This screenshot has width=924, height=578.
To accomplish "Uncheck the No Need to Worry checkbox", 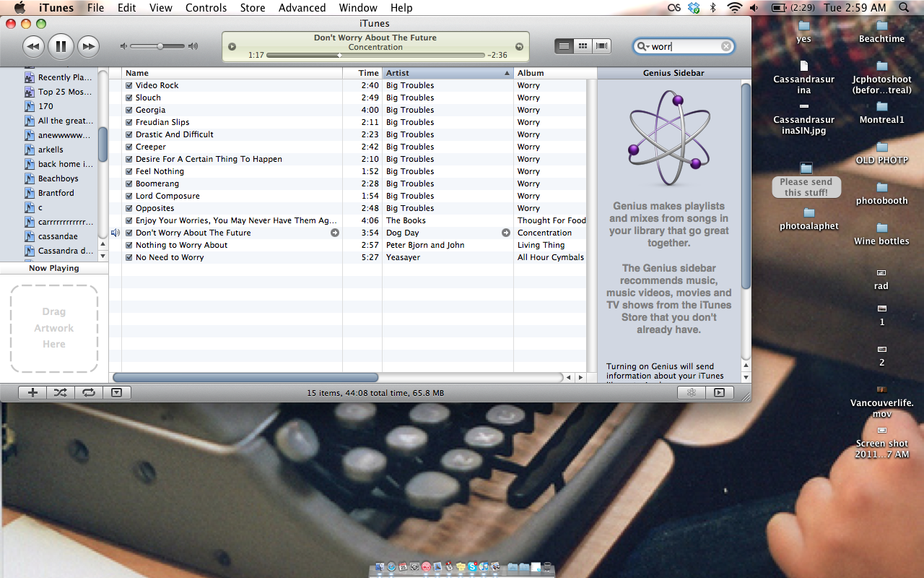I will click(129, 257).
